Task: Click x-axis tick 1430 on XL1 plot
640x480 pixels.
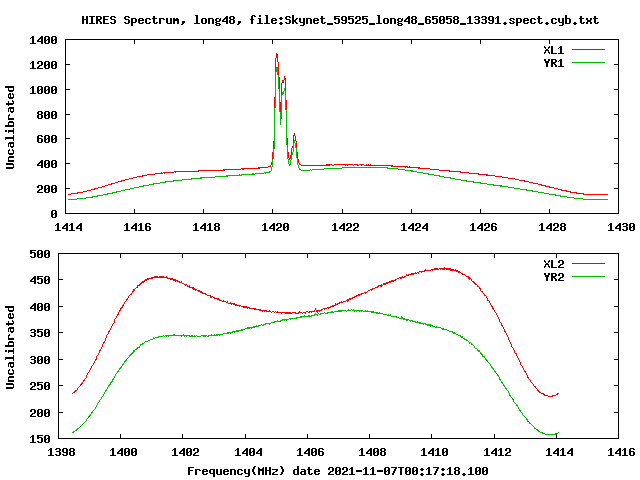Action: pyautogui.click(x=621, y=227)
